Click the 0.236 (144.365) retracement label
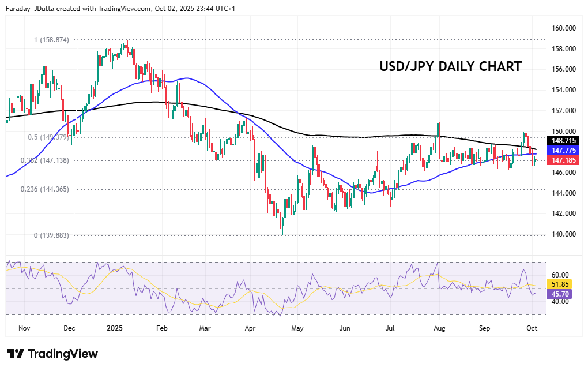The image size is (588, 371). (45, 189)
